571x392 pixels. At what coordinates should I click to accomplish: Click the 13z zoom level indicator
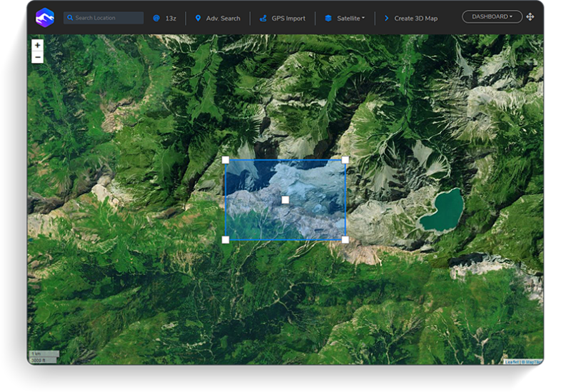[171, 19]
